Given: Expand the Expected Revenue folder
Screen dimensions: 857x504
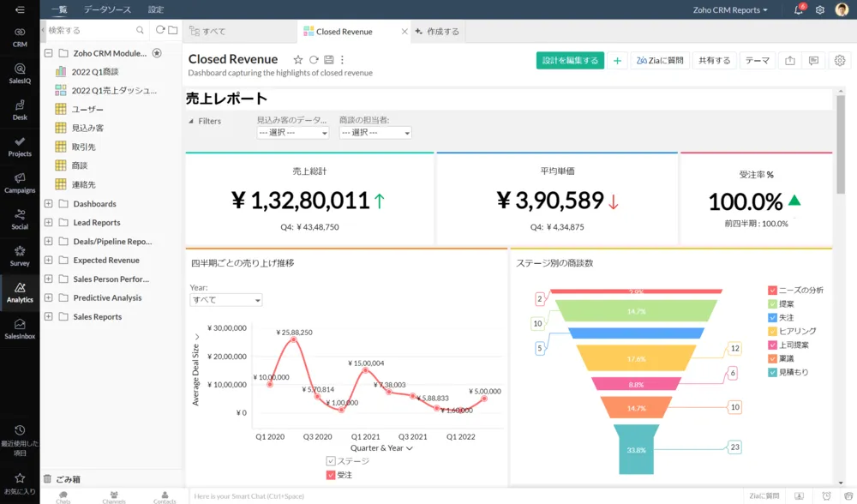Looking at the screenshot, I should tap(49, 261).
